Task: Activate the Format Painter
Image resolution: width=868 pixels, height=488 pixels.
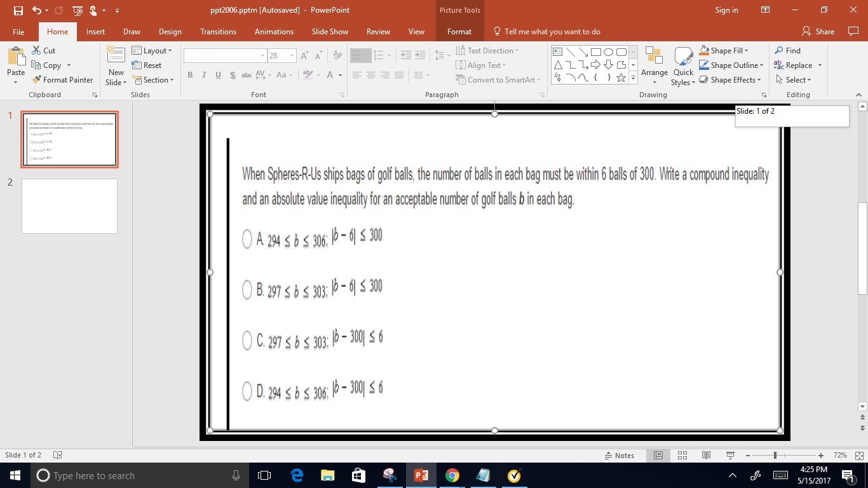Action: 62,80
